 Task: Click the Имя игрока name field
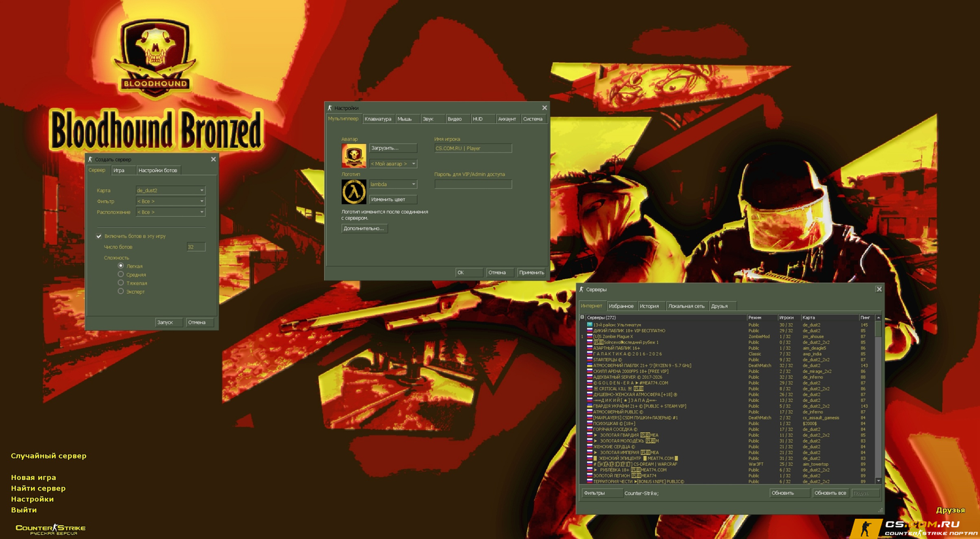(473, 148)
